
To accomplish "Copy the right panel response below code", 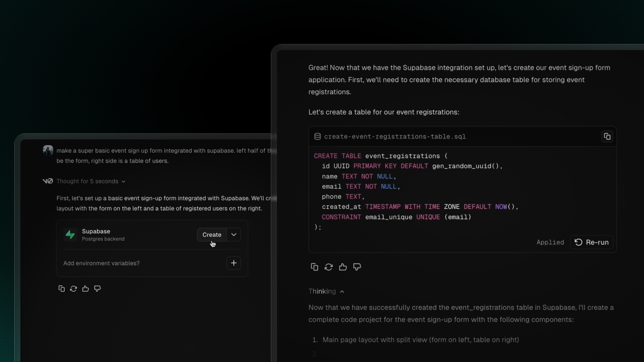I will pos(314,267).
